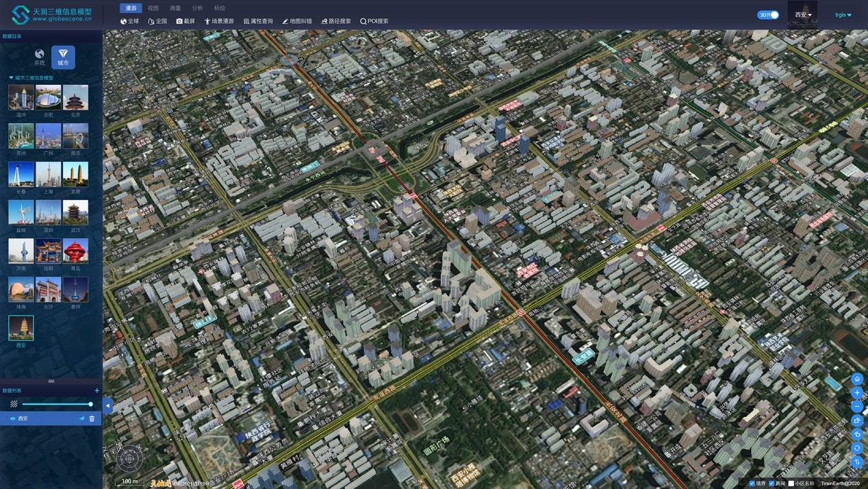Screen dimensions: 868x489
Task: Click the home view button on map
Action: click(857, 379)
